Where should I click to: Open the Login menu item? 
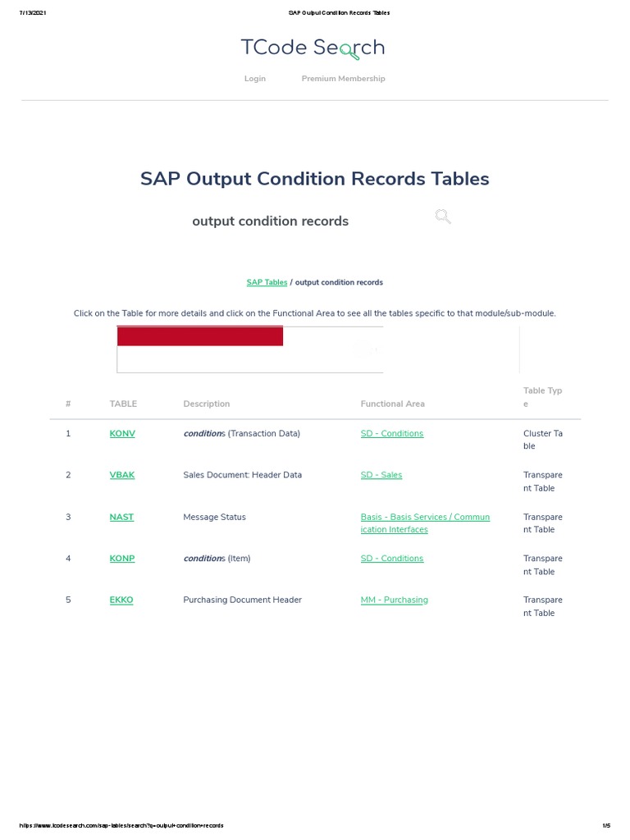click(255, 79)
